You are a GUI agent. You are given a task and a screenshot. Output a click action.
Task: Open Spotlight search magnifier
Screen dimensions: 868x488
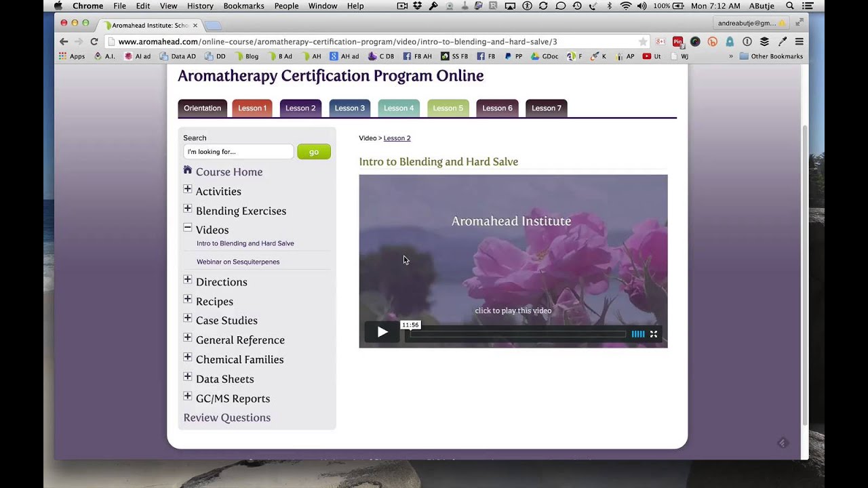(x=790, y=6)
